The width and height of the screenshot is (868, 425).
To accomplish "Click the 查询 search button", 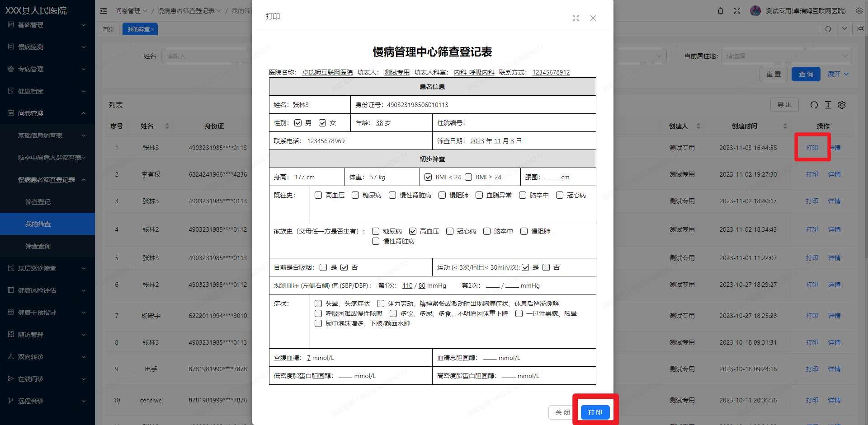I will (806, 74).
